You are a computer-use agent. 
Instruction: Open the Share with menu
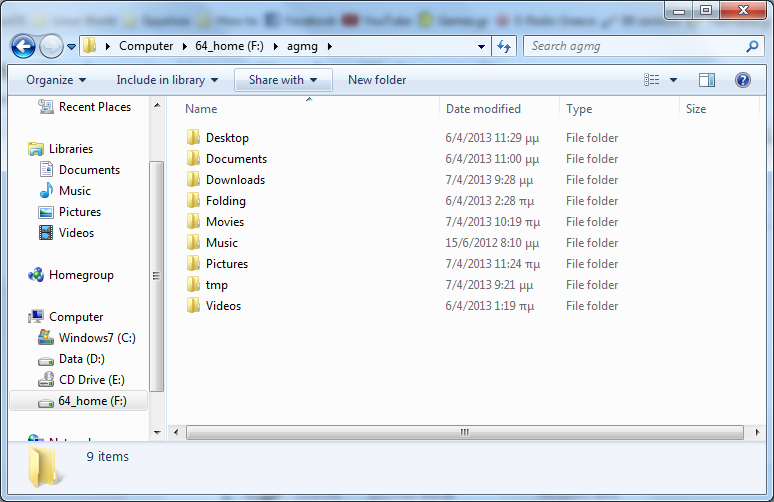tap(283, 80)
